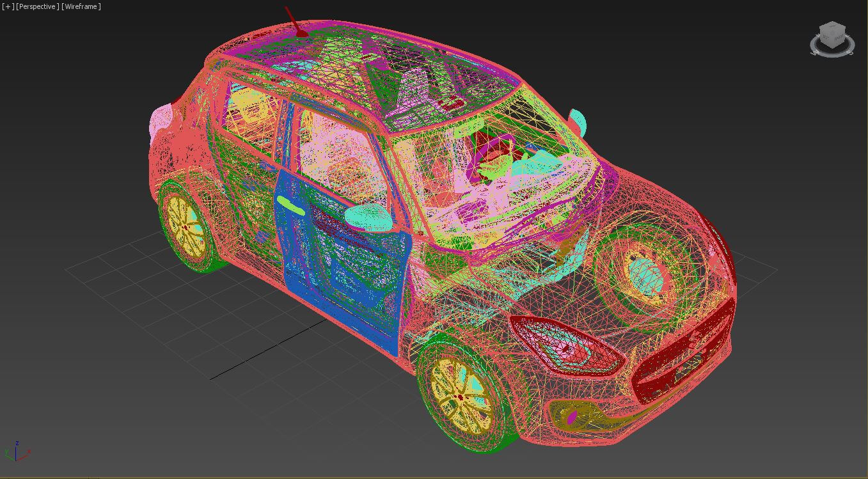Click the ViewCube navigation widget
The image size is (868, 479).
(832, 39)
